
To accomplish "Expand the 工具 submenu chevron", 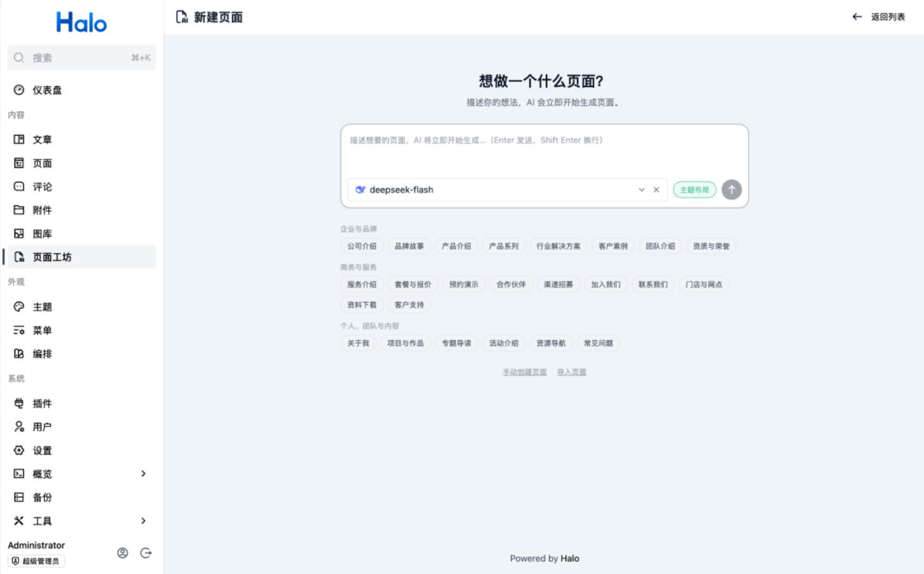I will pyautogui.click(x=144, y=521).
